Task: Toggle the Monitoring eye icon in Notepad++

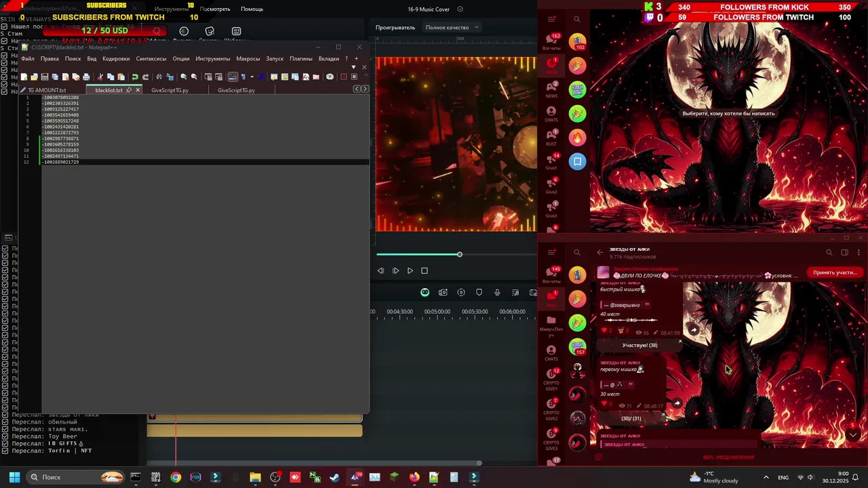Action: (x=330, y=77)
